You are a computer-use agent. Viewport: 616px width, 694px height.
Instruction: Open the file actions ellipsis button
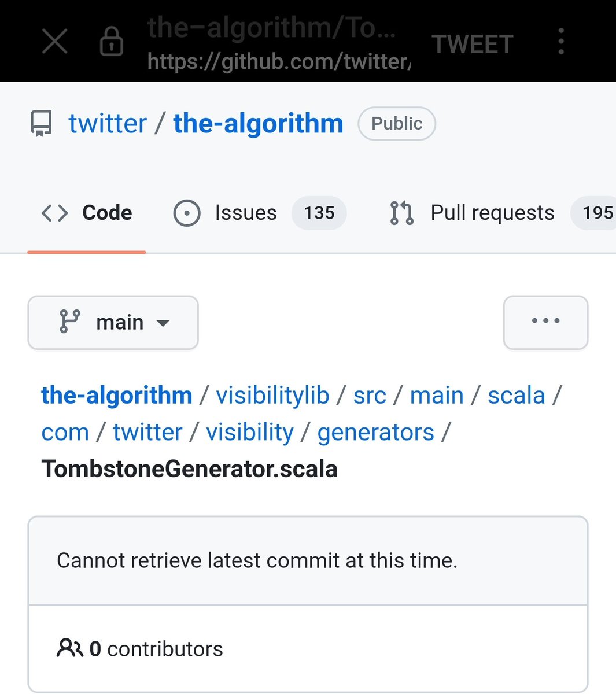(545, 322)
